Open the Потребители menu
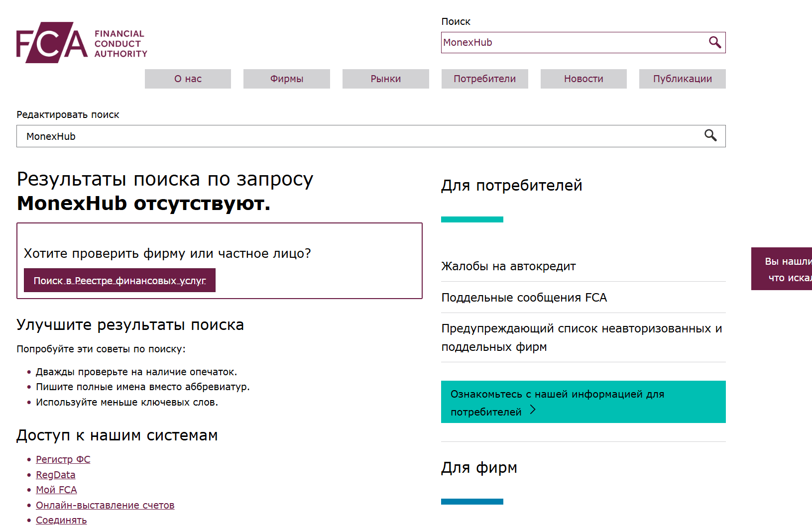Viewport: 812px width, 527px height. point(484,78)
